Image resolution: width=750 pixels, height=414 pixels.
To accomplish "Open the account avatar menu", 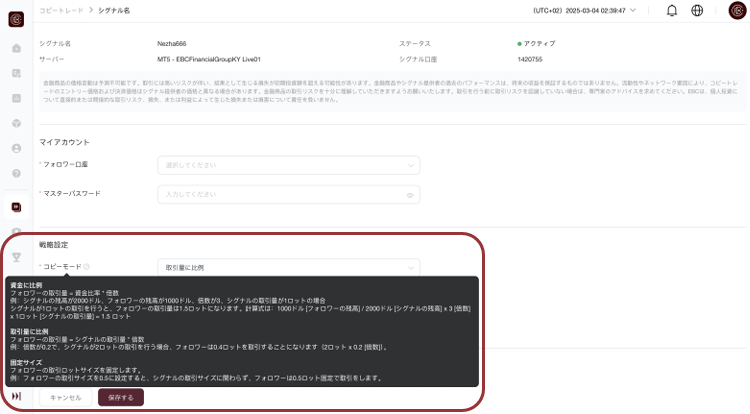I will coord(737,10).
